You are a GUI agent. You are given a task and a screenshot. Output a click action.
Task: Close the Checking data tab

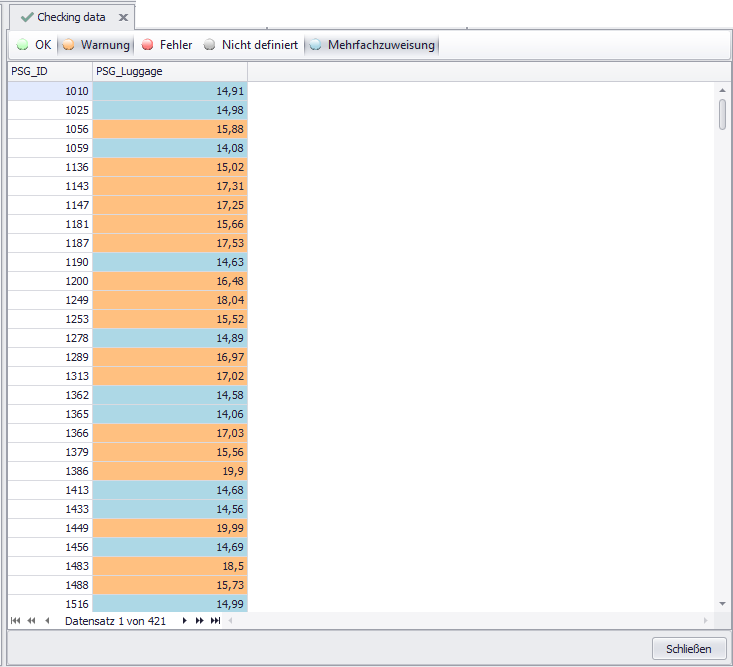(123, 17)
